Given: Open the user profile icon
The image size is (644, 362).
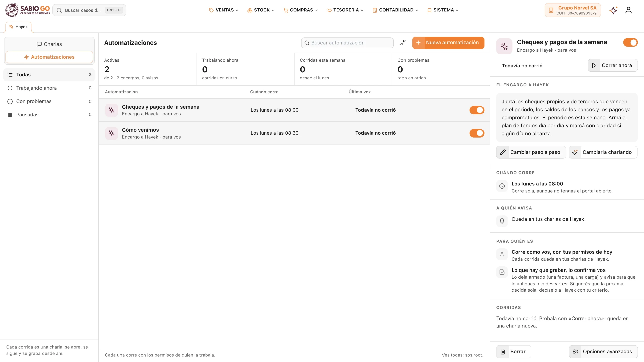Looking at the screenshot, I should (x=628, y=10).
